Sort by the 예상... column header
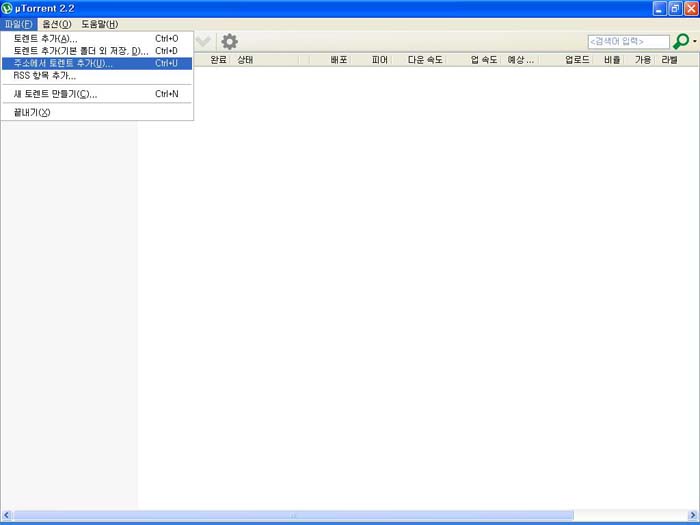The width and height of the screenshot is (700, 525). tap(521, 60)
